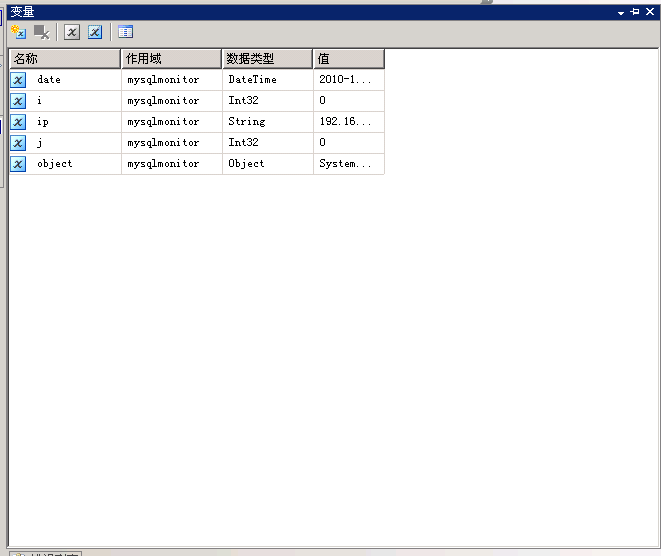Viewport: 661px width, 556px height.
Task: Click Int32 type in row i
Action: click(268, 101)
